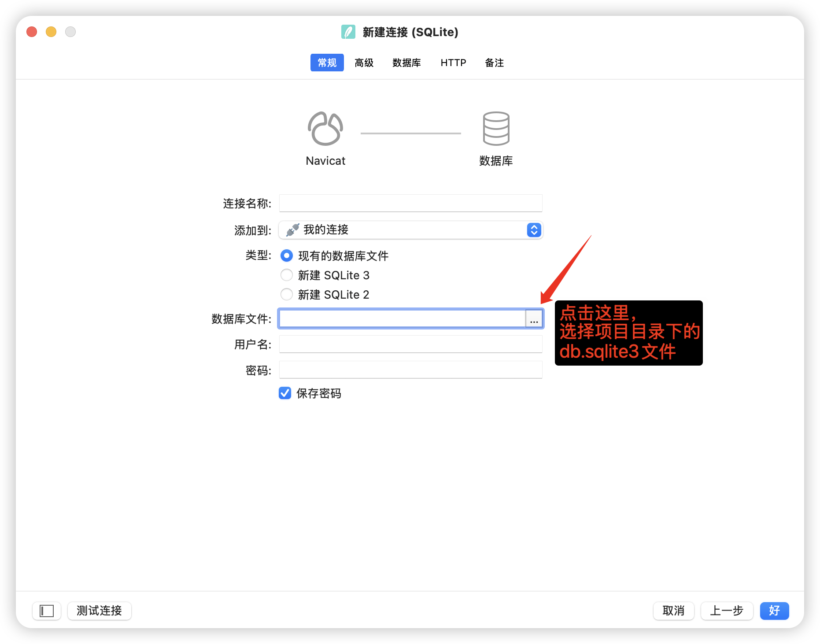The width and height of the screenshot is (820, 644).
Task: Select 新建 SQLite 3 radio option
Action: [287, 275]
